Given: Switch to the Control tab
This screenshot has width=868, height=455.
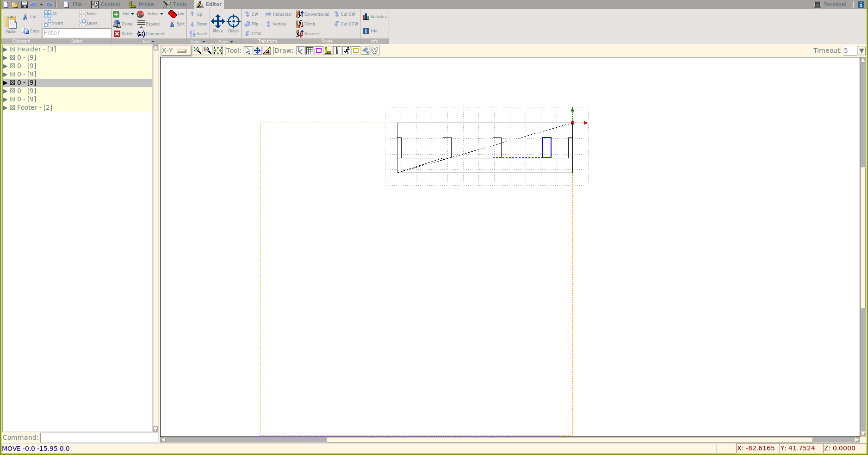Looking at the screenshot, I should click(105, 4).
